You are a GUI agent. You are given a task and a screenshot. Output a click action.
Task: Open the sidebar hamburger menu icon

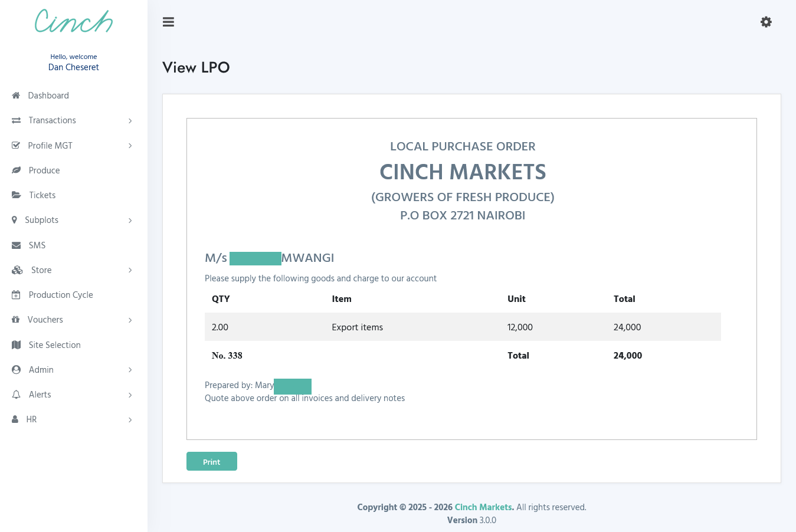(x=168, y=22)
